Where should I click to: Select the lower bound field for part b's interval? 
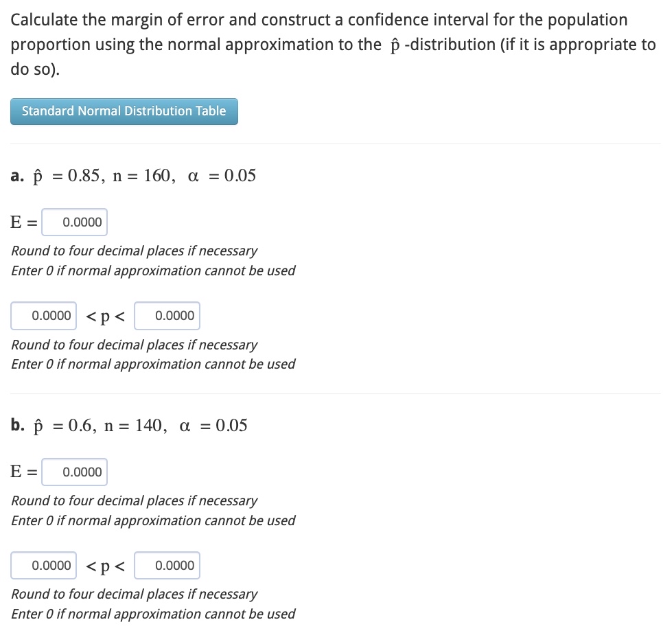pos(43,565)
